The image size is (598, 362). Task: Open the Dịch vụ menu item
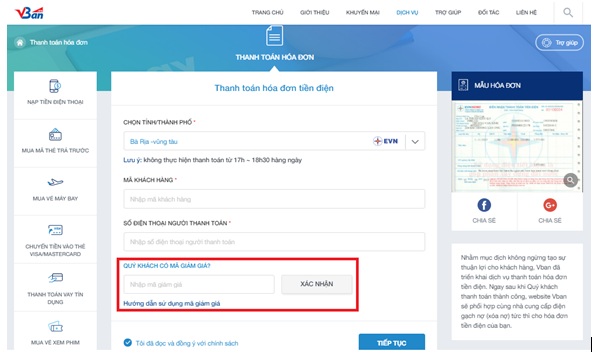click(407, 13)
